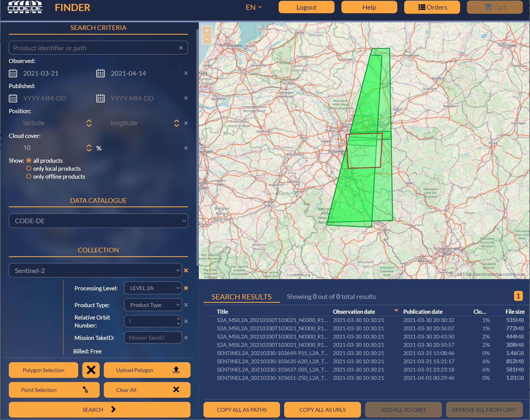Select 'all products' radio option
Image resolution: width=530 pixels, height=420 pixels.
click(29, 160)
